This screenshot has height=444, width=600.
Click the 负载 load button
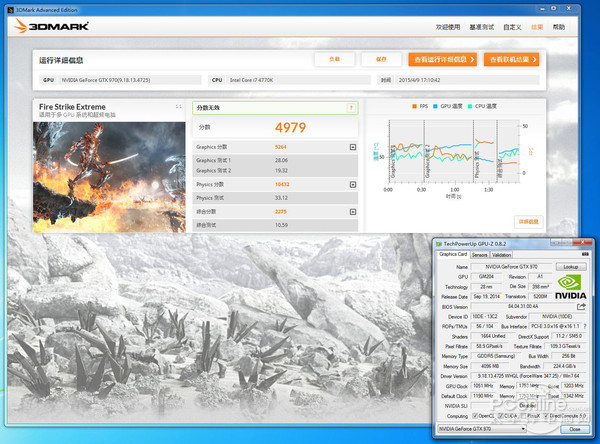click(x=334, y=59)
